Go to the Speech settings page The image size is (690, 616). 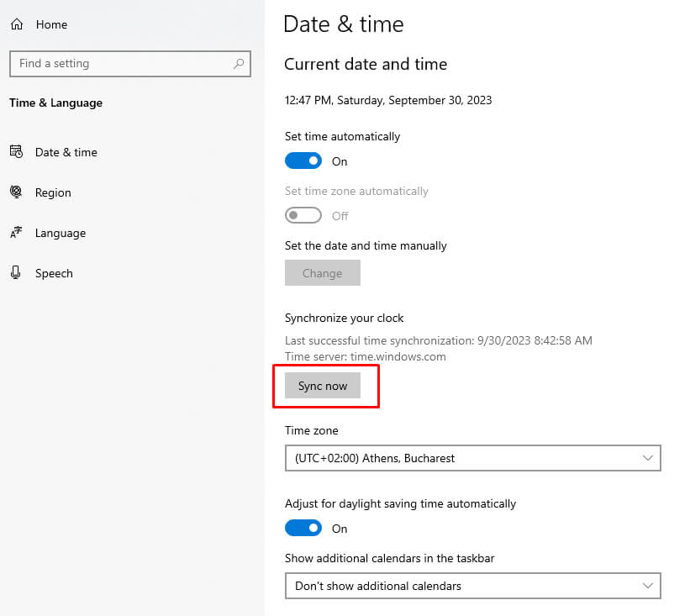click(54, 273)
